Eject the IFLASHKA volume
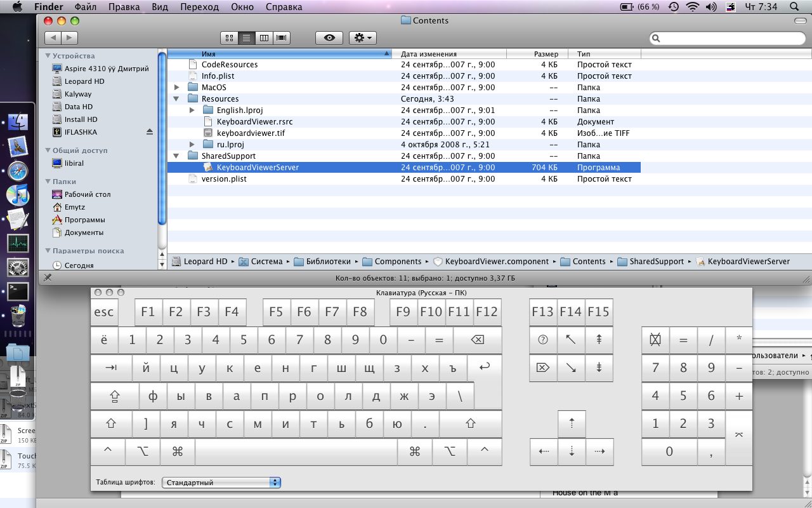This screenshot has width=812, height=508. pos(150,132)
